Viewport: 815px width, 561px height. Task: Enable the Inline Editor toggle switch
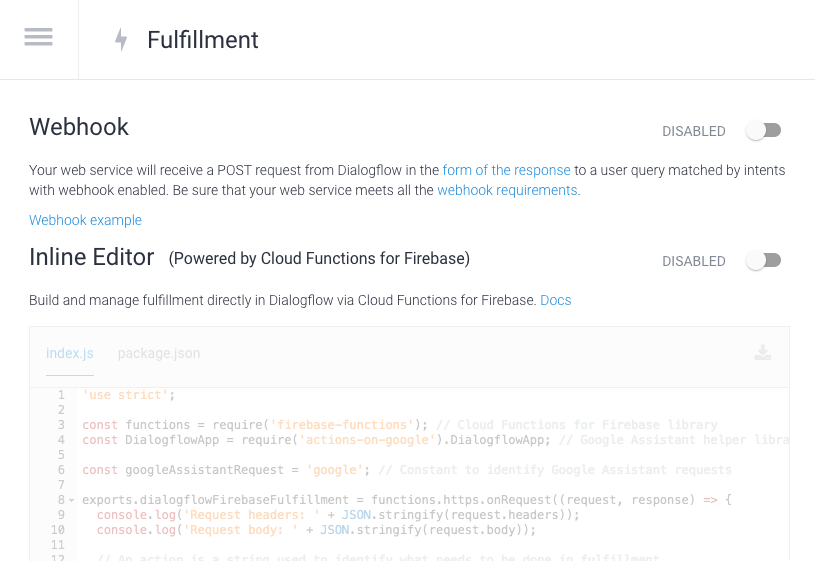(x=764, y=260)
